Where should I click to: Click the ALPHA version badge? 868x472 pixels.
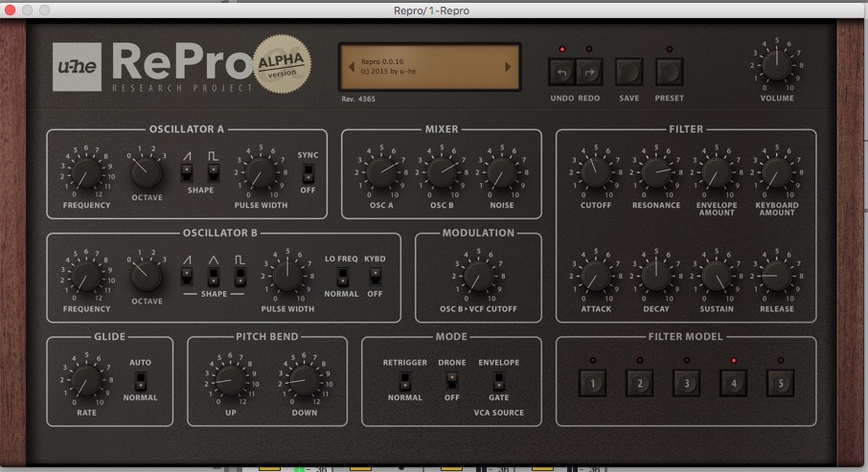[282, 64]
